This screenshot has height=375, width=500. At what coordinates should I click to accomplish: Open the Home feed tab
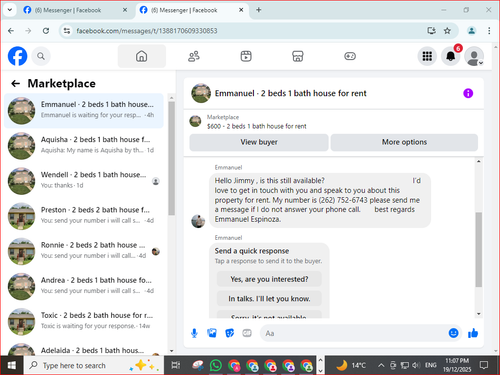point(142,56)
